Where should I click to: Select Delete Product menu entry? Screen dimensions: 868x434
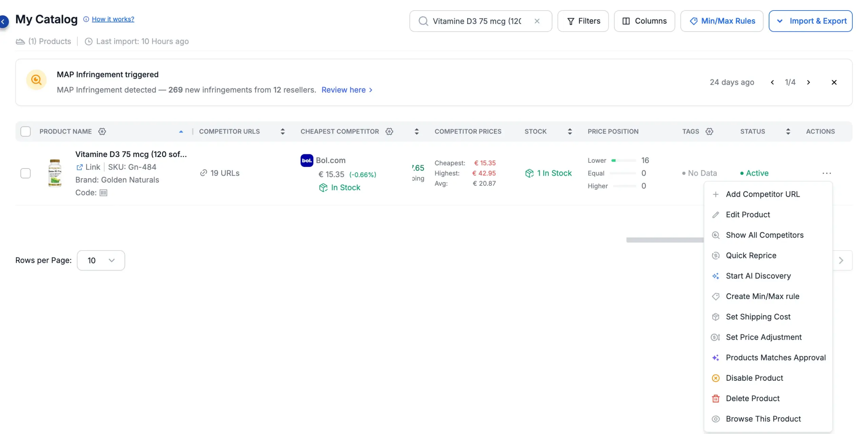(768, 398)
